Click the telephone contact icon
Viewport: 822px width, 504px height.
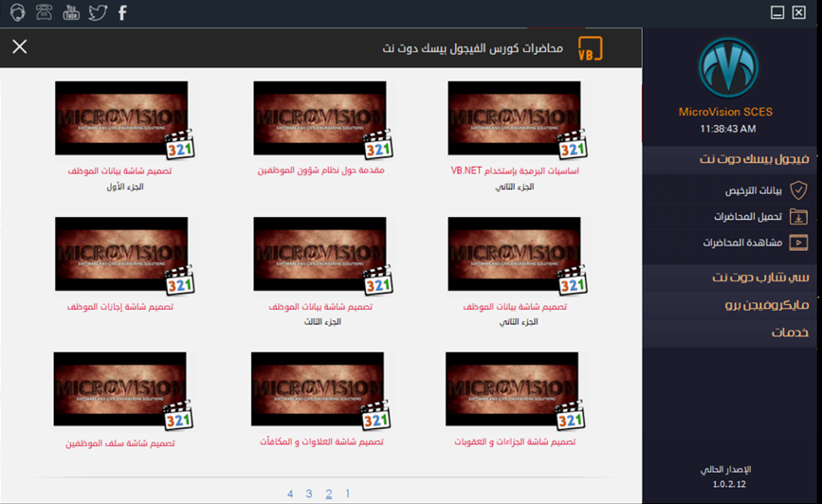pyautogui.click(x=44, y=12)
